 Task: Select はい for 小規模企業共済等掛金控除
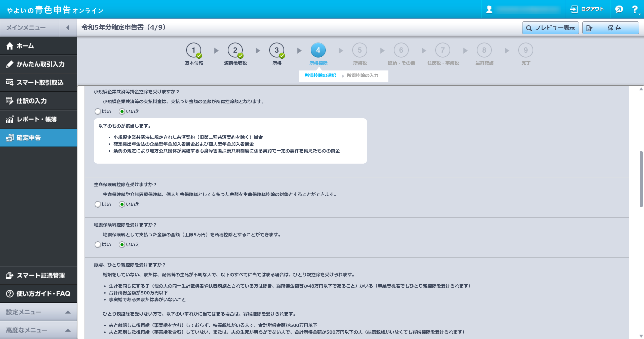pyautogui.click(x=98, y=111)
